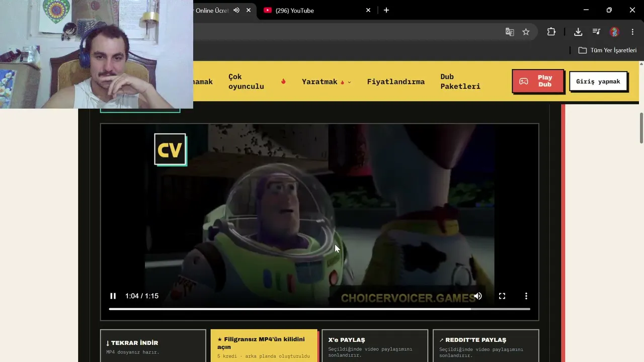
Task: Expand the Yaratmak dropdown menu
Action: pyautogui.click(x=327, y=81)
